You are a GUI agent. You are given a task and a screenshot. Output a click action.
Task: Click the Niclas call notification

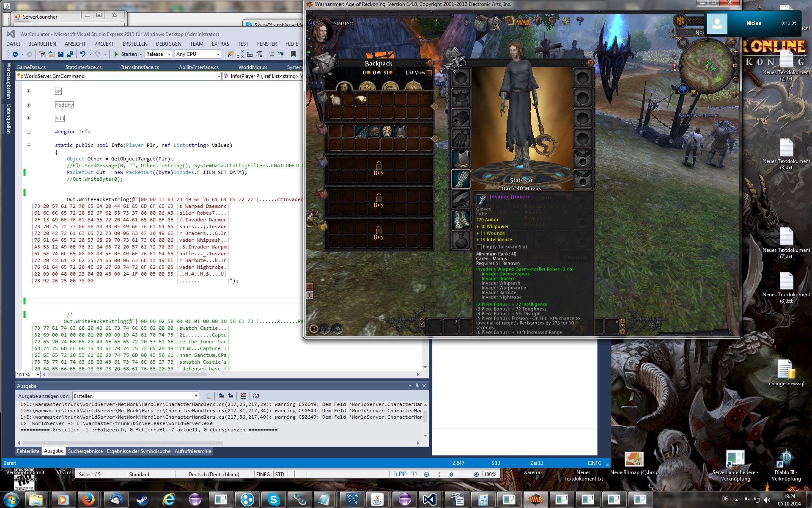click(753, 23)
